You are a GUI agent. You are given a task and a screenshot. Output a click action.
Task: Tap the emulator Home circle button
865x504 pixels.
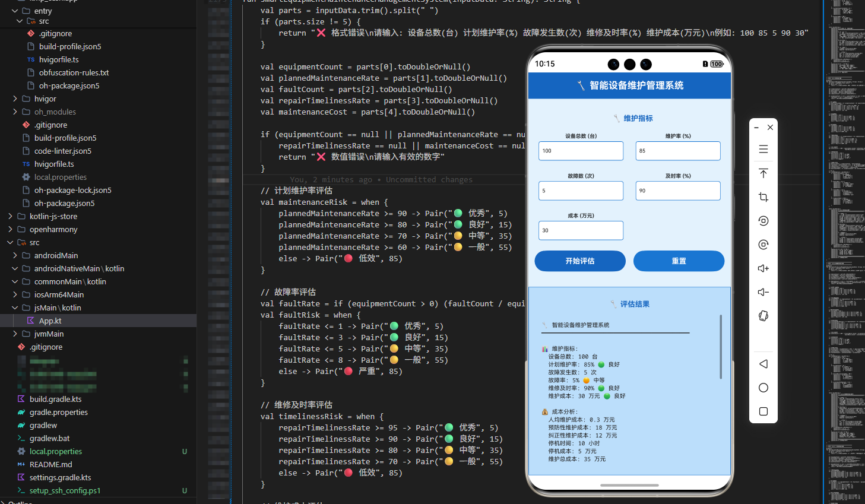[763, 388]
